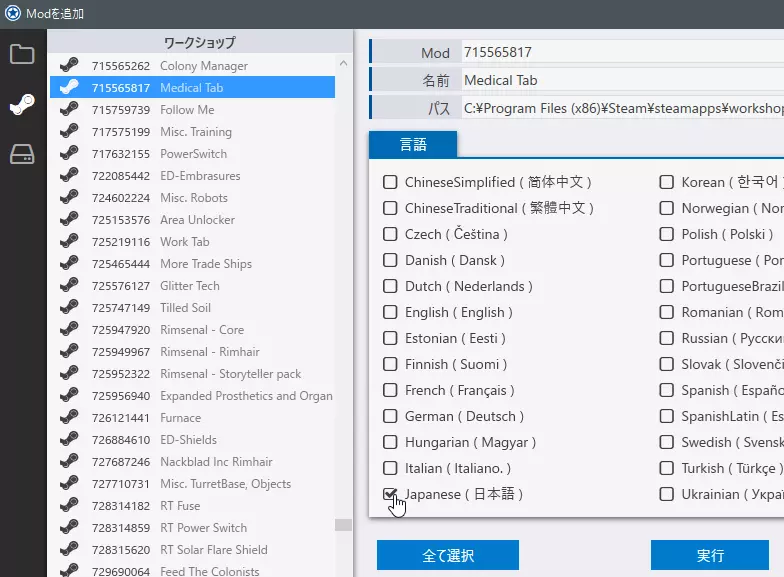Select the 725576127 Glitter Tech row
Image resolution: width=784 pixels, height=577 pixels.
tap(192, 286)
